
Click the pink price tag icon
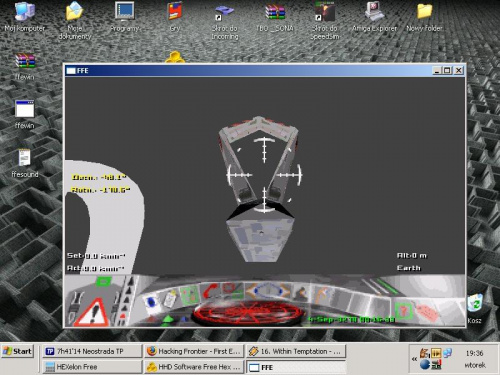[x=427, y=312]
